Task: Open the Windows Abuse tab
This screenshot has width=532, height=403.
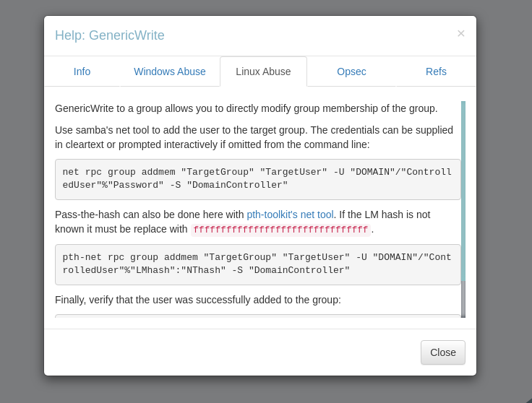Action: (170, 71)
